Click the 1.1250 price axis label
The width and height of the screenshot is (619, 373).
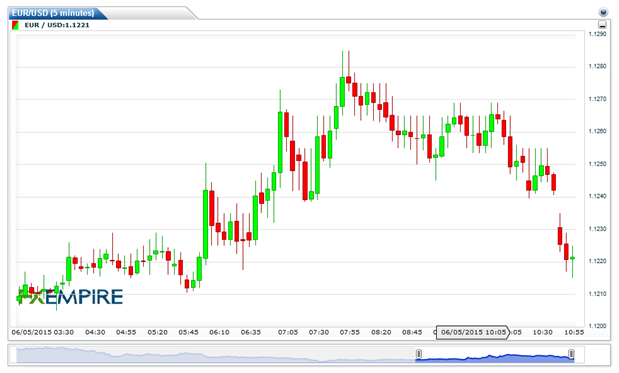(597, 164)
